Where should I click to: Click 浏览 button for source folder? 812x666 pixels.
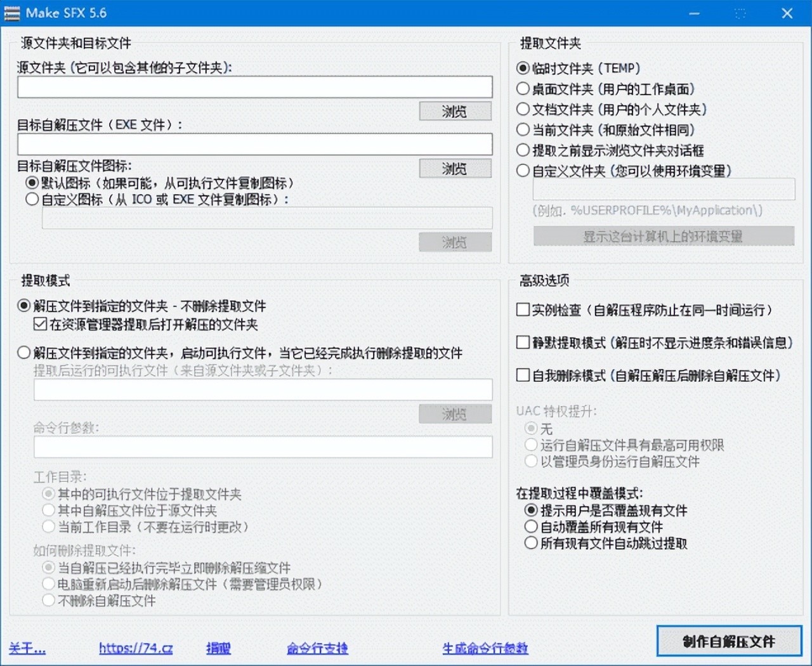[455, 112]
